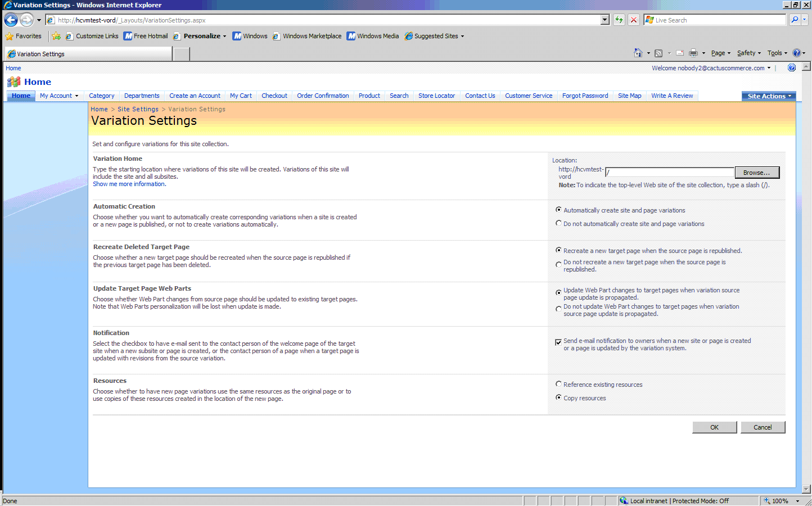Open the Site Actions dropdown menu
The width and height of the screenshot is (812, 506).
tap(769, 96)
